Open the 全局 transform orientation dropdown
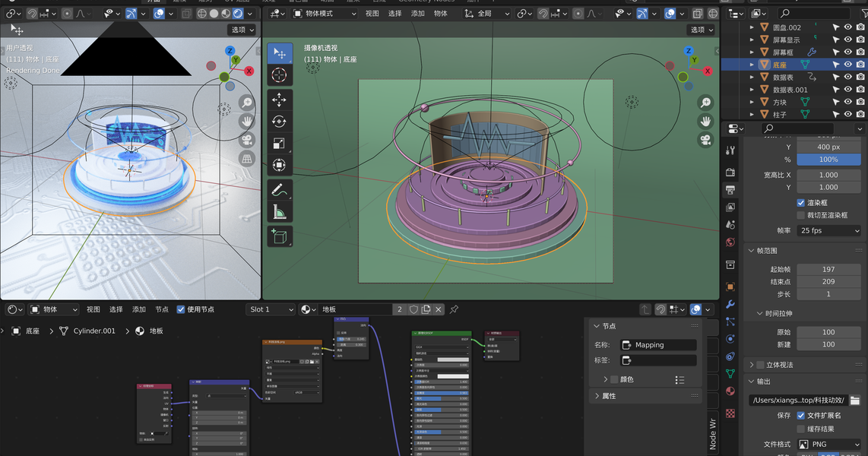The width and height of the screenshot is (868, 456). [486, 13]
